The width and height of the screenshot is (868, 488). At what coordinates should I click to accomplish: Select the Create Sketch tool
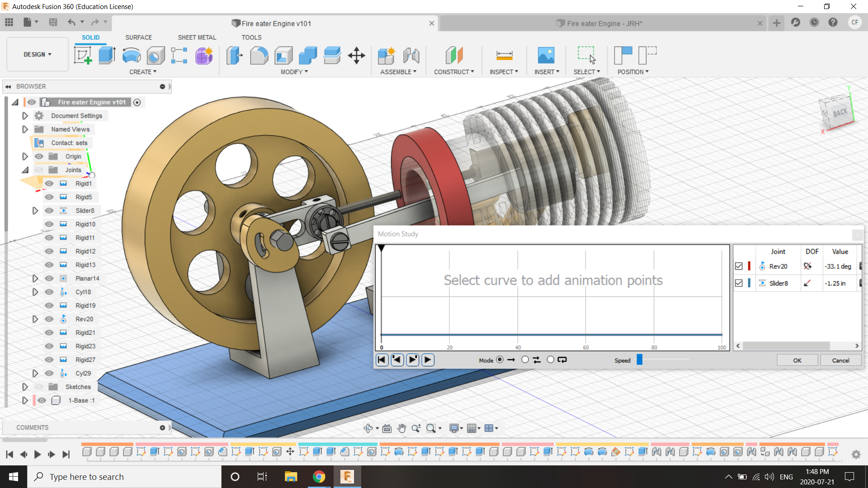(83, 55)
